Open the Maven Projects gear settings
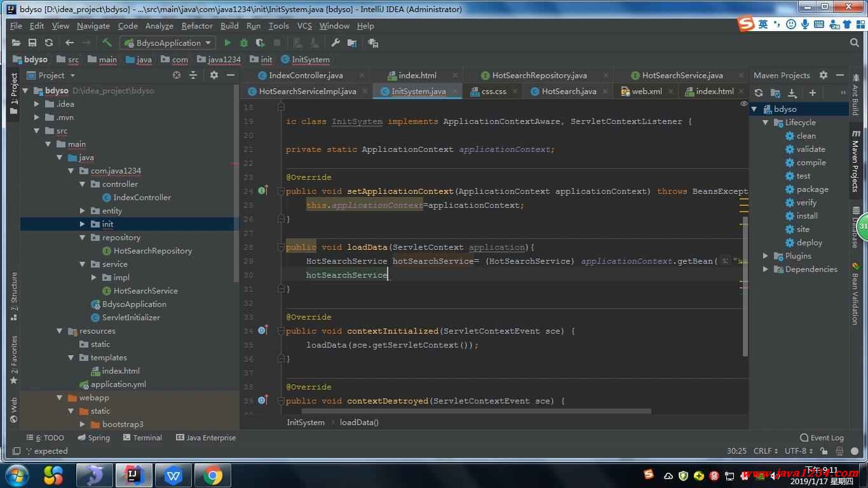This screenshot has height=488, width=868. point(824,75)
